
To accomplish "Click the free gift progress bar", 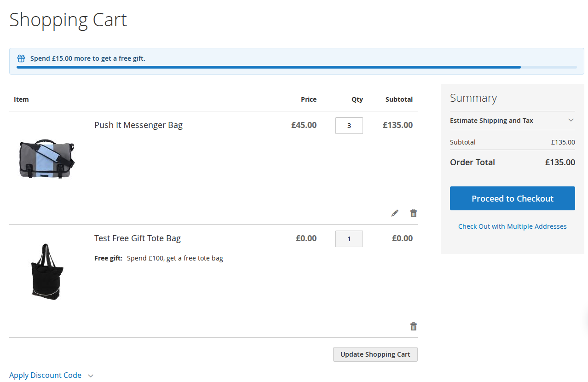I will 297,67.
